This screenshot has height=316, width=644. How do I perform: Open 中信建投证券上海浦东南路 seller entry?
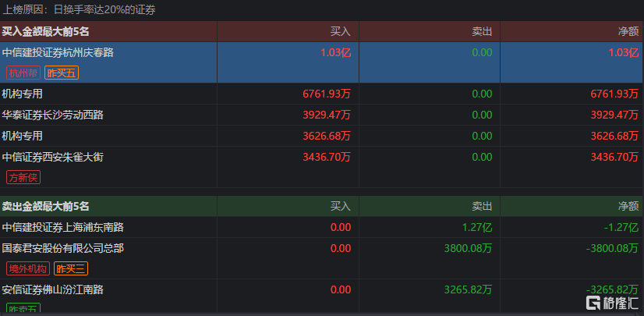coord(322,227)
